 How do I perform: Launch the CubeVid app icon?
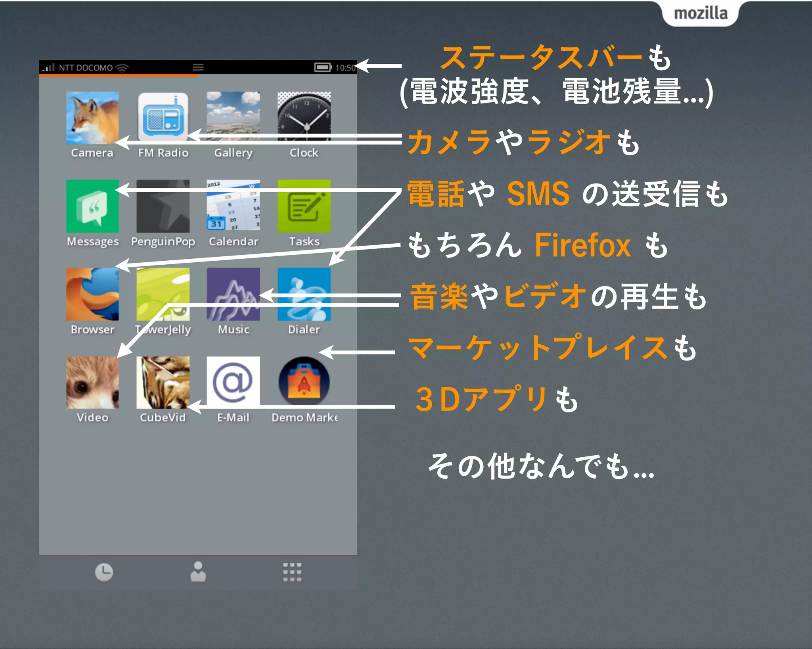(x=163, y=382)
